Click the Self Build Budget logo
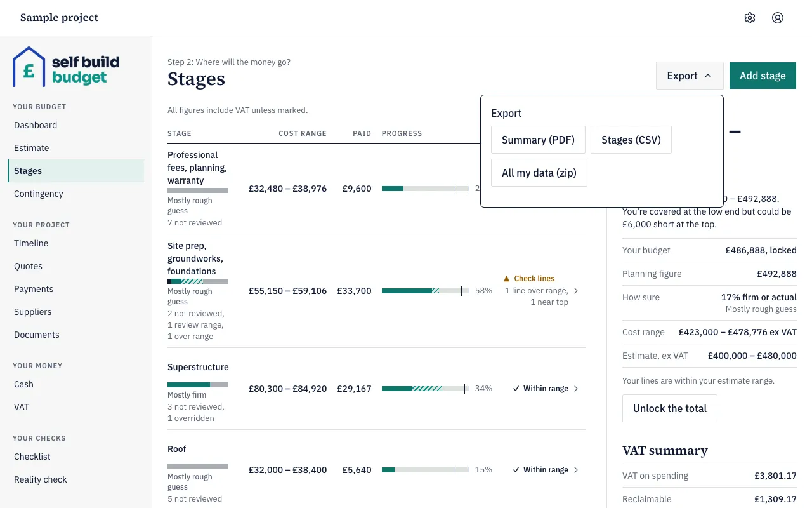This screenshot has width=812, height=508. click(x=66, y=67)
